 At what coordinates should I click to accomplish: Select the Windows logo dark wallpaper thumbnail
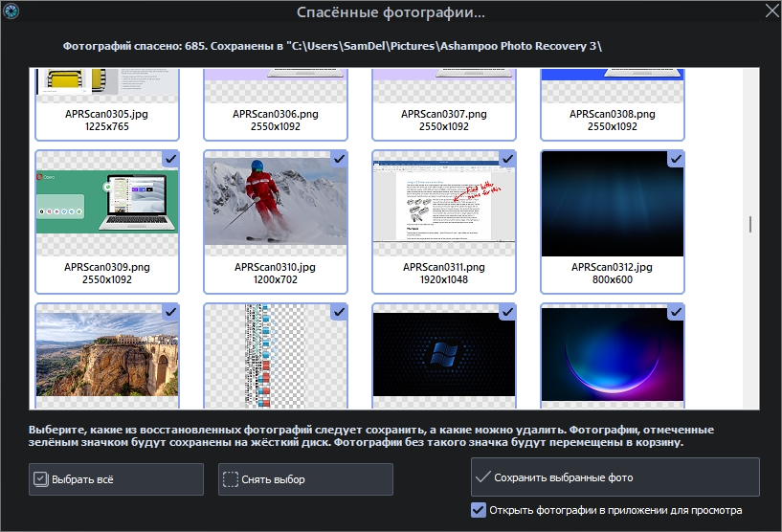443,350
